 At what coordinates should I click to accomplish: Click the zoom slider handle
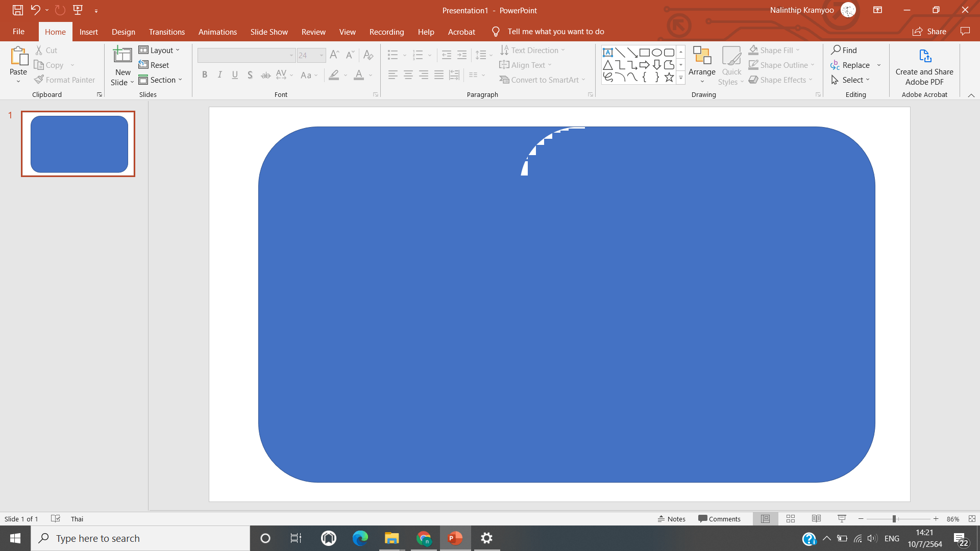tap(894, 519)
